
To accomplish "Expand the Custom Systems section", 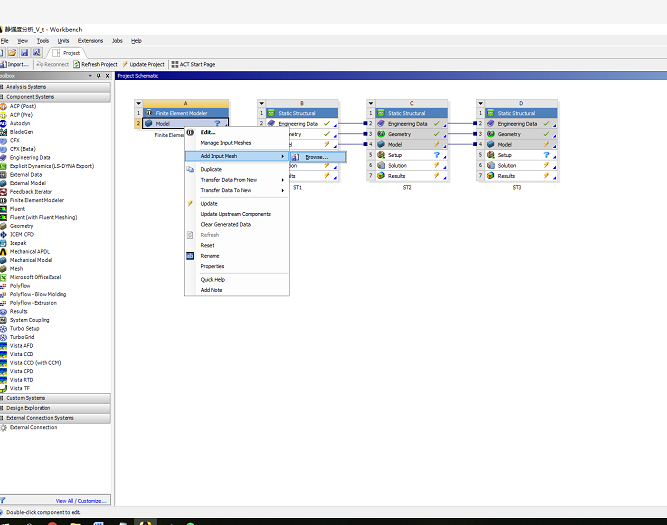I will [55, 398].
